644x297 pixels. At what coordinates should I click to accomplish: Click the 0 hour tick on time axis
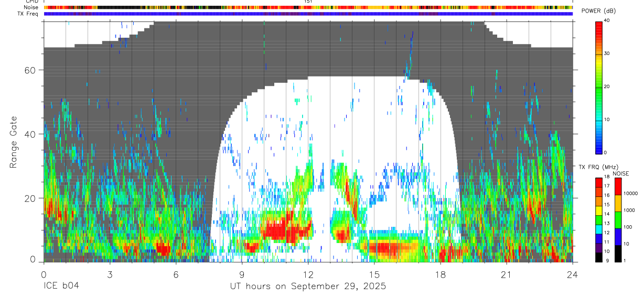click(x=44, y=274)
